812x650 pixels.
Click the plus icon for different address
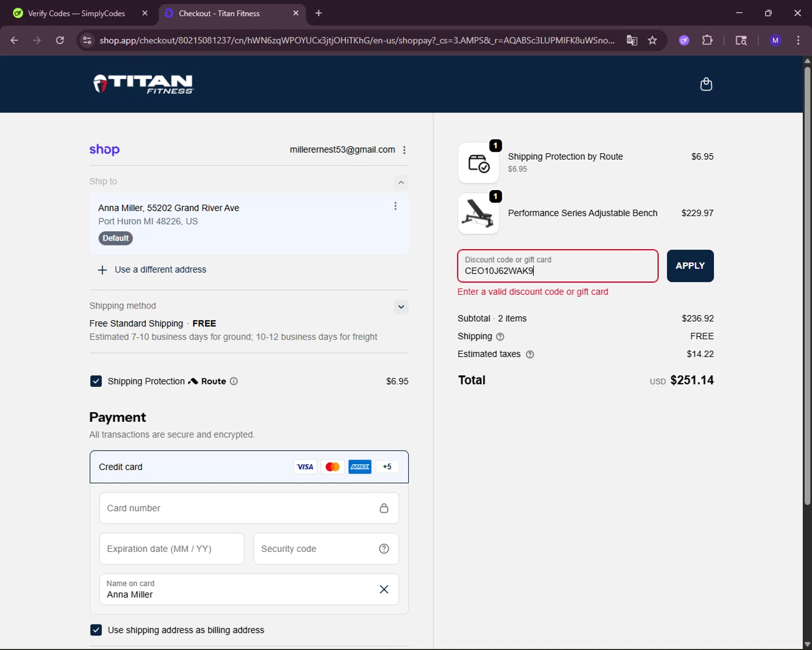pyautogui.click(x=102, y=270)
